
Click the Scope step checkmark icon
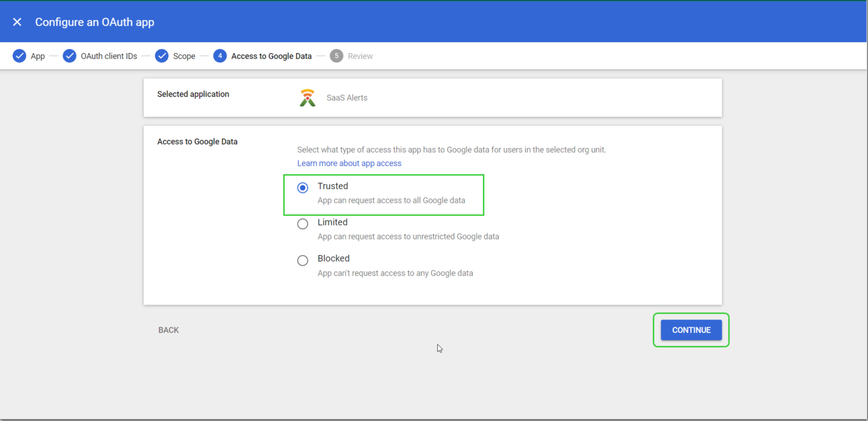coord(162,56)
